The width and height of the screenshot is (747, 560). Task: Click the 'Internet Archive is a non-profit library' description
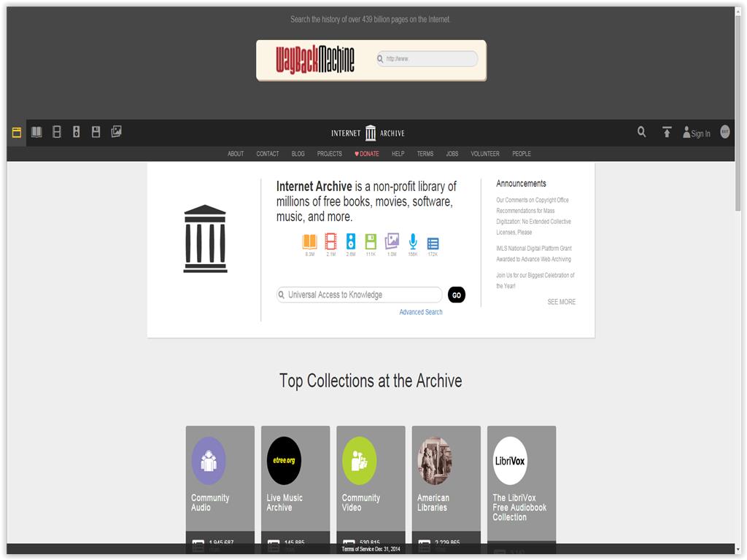pyautogui.click(x=366, y=201)
